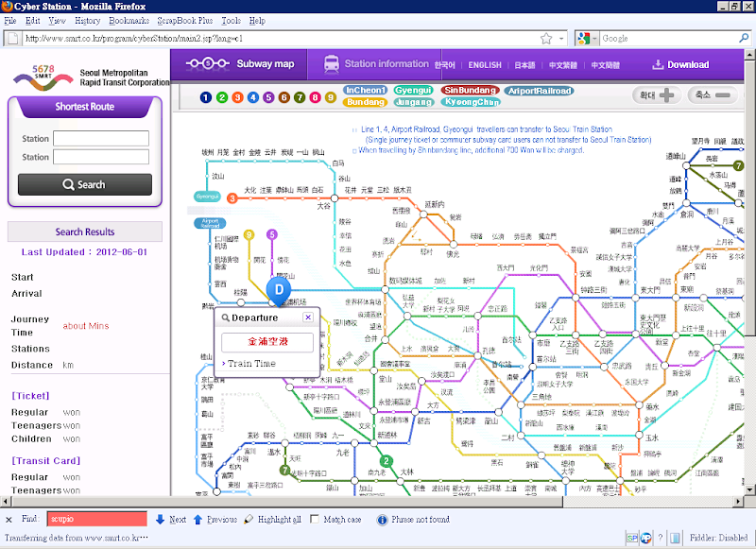Open the ScrapBook Plus menu
Image resolution: width=756 pixels, height=549 pixels.
point(184,21)
